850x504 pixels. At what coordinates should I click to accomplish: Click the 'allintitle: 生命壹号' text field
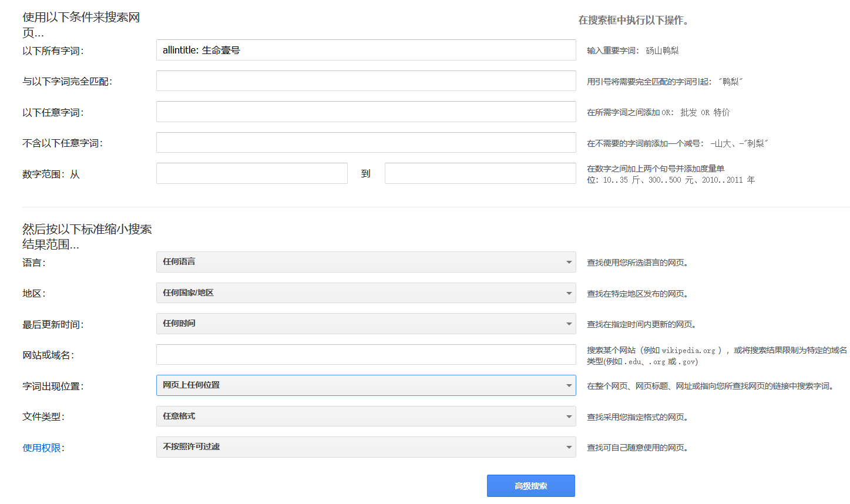pos(365,50)
